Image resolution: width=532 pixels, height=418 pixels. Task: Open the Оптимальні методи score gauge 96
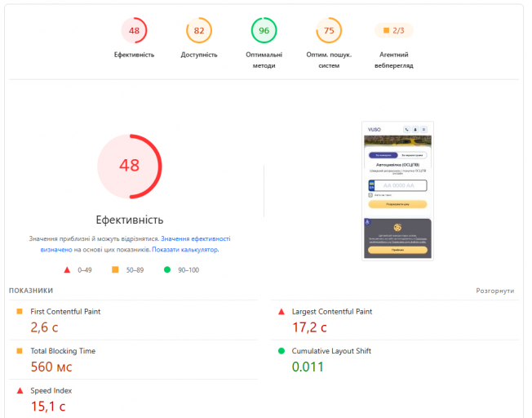pyautogui.click(x=264, y=30)
